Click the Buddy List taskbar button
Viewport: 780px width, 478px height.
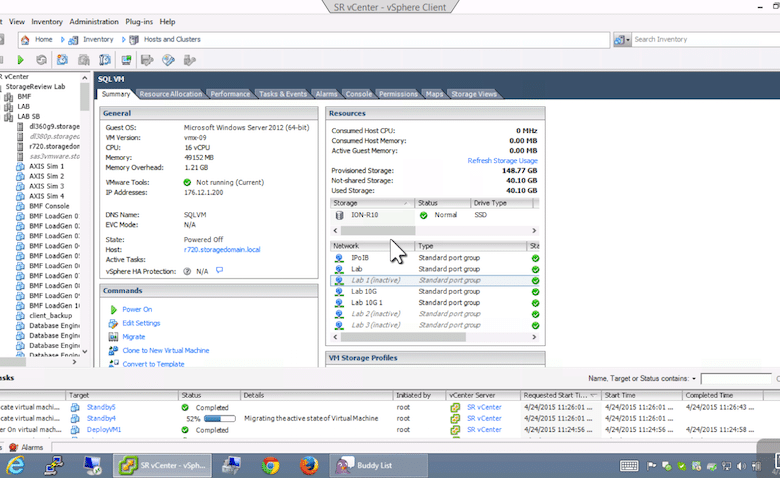[x=378, y=466]
